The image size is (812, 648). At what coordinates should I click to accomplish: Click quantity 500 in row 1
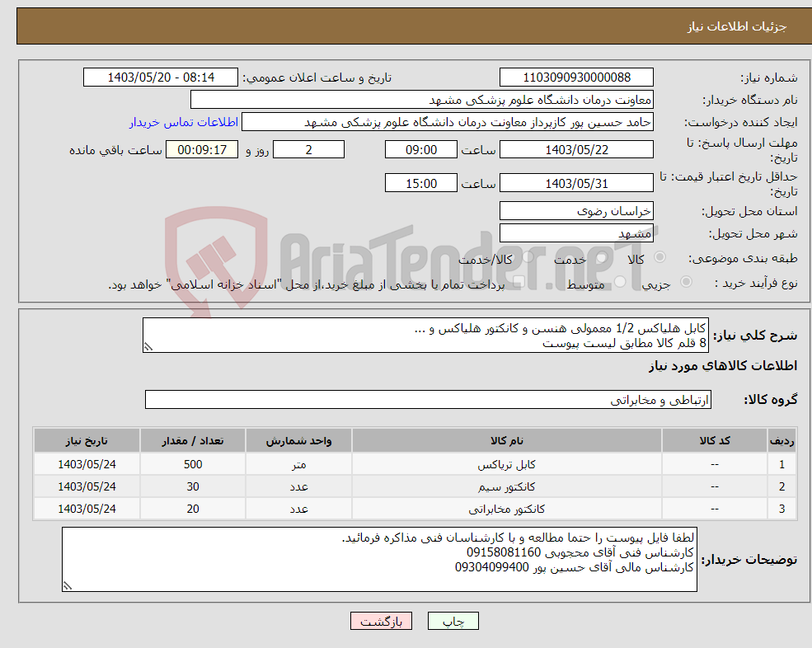(x=193, y=465)
